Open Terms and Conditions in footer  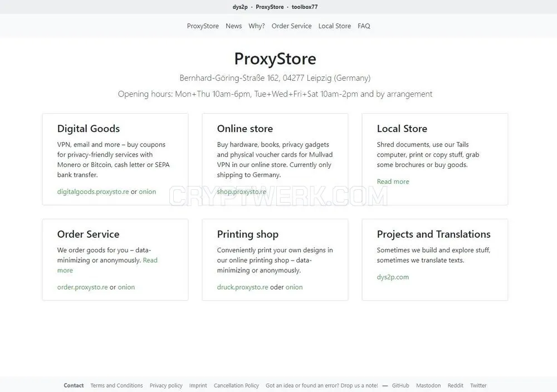point(116,385)
